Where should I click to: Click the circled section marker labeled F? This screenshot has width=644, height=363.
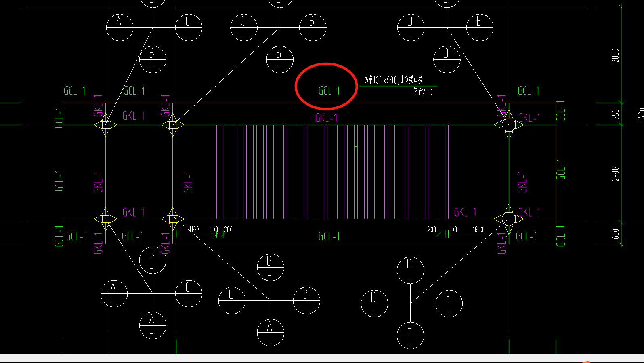[410, 335]
